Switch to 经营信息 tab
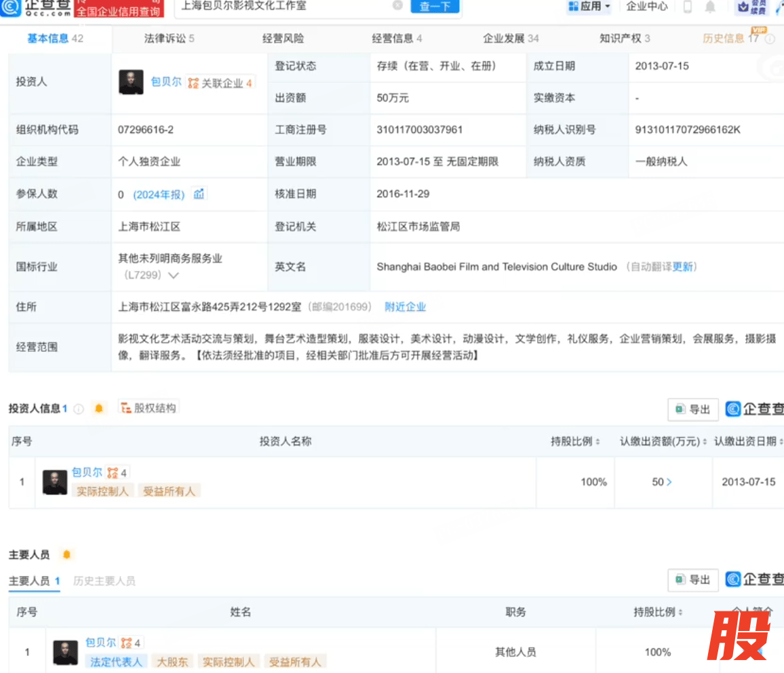This screenshot has height=673, width=784. 397,39
